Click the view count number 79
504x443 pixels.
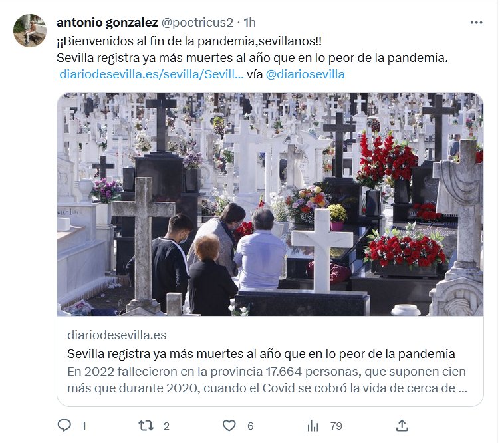(336, 426)
